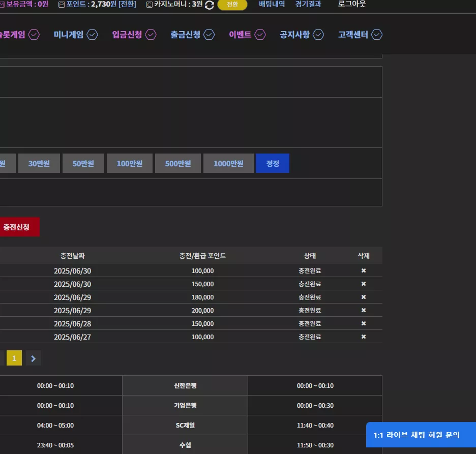Click the yellow 전환 button
Image resolution: width=476 pixels, height=454 pixels.
[232, 5]
